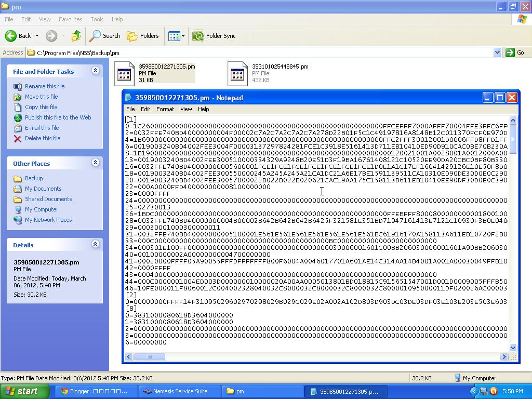
Task: Open the Favorites menu in Explorer
Action: pos(70,19)
